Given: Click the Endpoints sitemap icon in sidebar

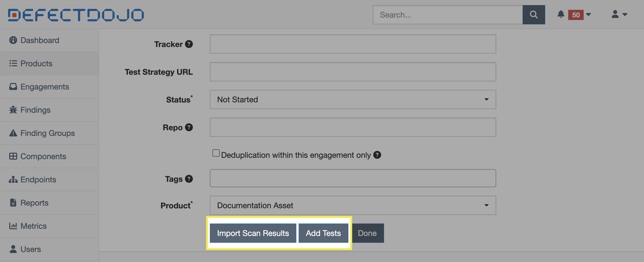Looking at the screenshot, I should pyautogui.click(x=13, y=180).
